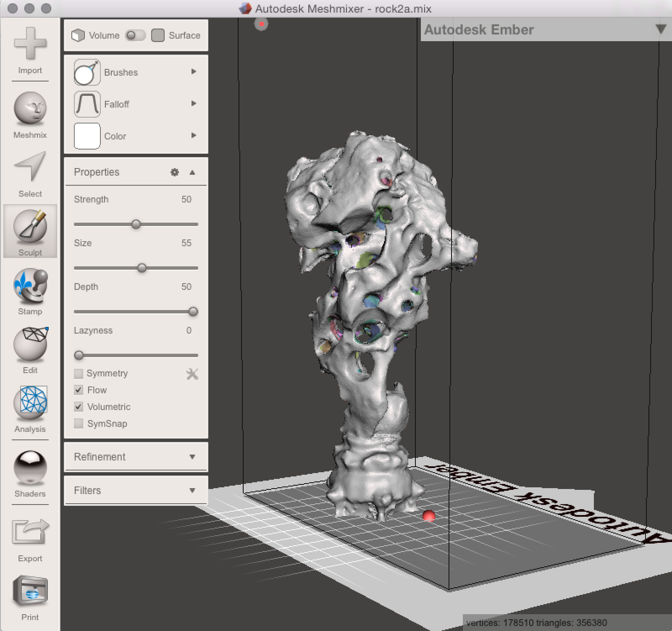This screenshot has width=672, height=631.
Task: Click the vertices and triangles status text
Action: tap(536, 623)
